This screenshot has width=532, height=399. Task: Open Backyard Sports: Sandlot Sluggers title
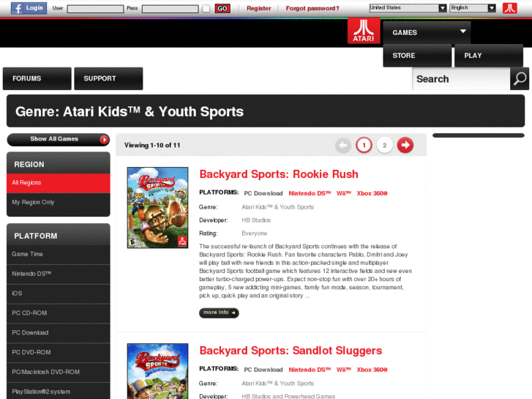[x=291, y=351]
